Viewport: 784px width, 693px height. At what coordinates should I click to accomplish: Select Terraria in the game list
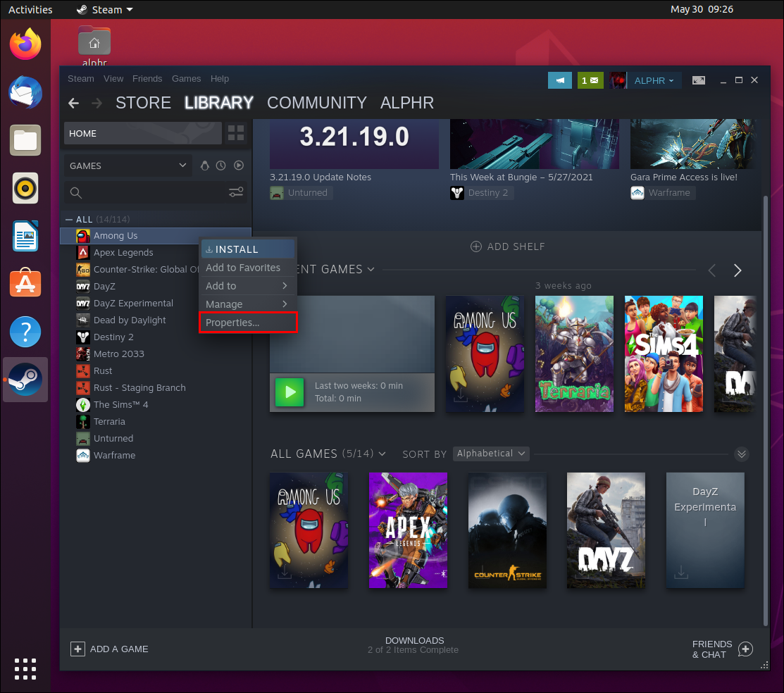(x=109, y=421)
